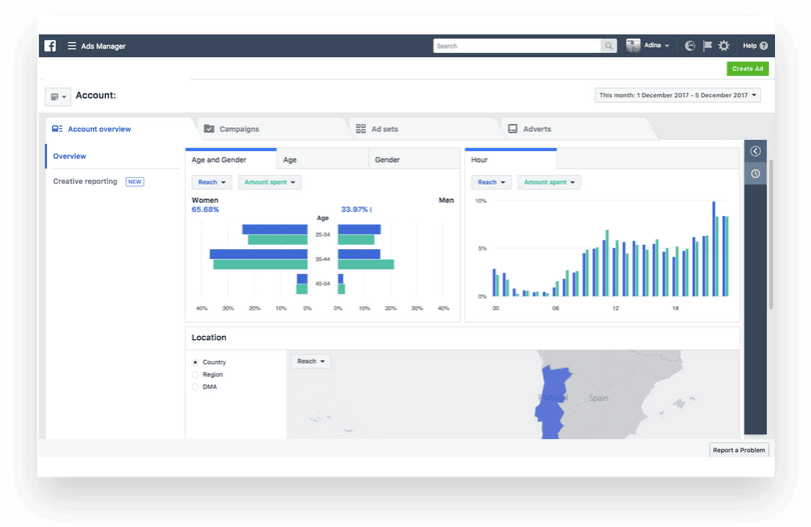Click inside the Search input field
811x527 pixels.
coord(517,46)
